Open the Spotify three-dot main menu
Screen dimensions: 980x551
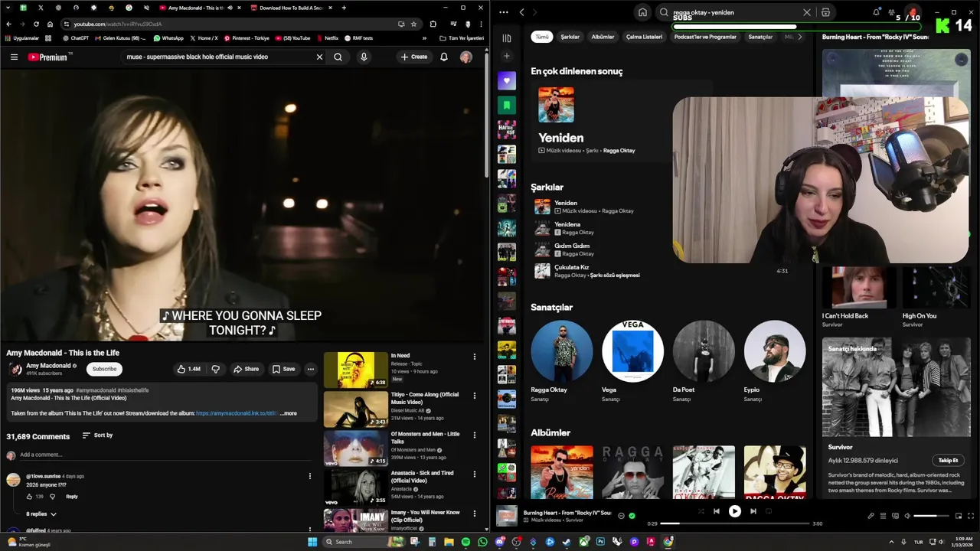click(x=503, y=12)
